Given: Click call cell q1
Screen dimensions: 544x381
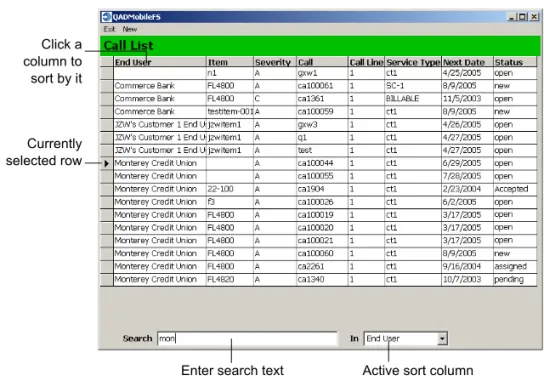Looking at the screenshot, I should click(x=322, y=138).
